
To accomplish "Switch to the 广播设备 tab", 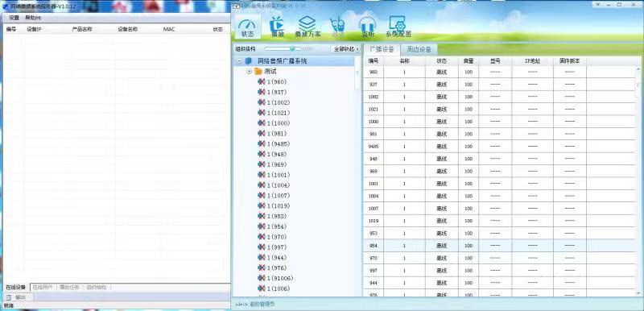I will click(382, 49).
